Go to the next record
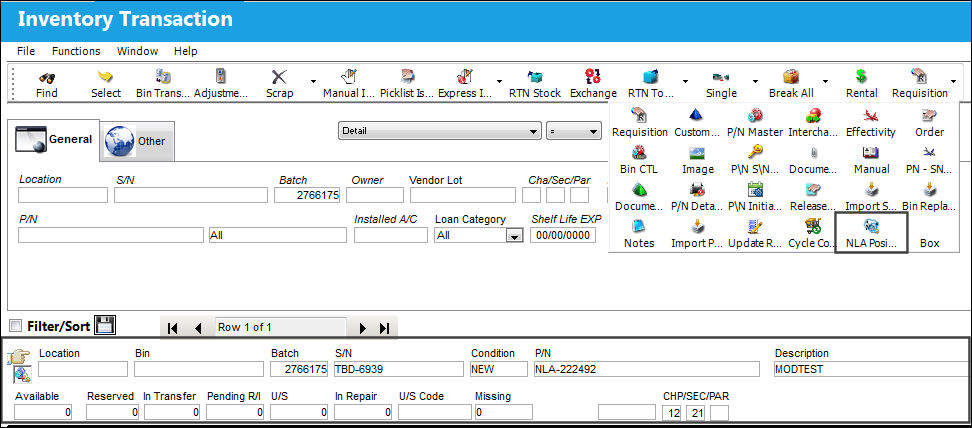 tap(363, 328)
